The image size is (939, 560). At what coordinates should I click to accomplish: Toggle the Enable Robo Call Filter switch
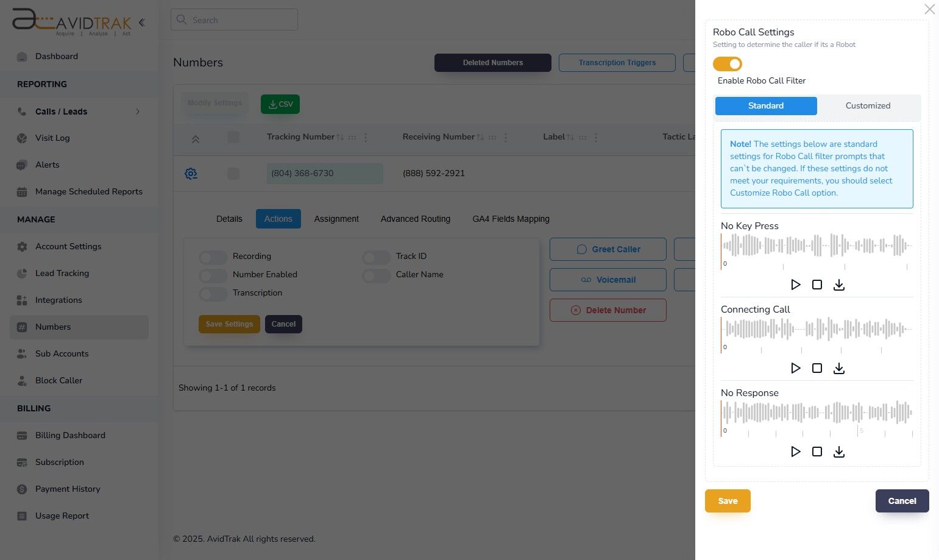[728, 63]
